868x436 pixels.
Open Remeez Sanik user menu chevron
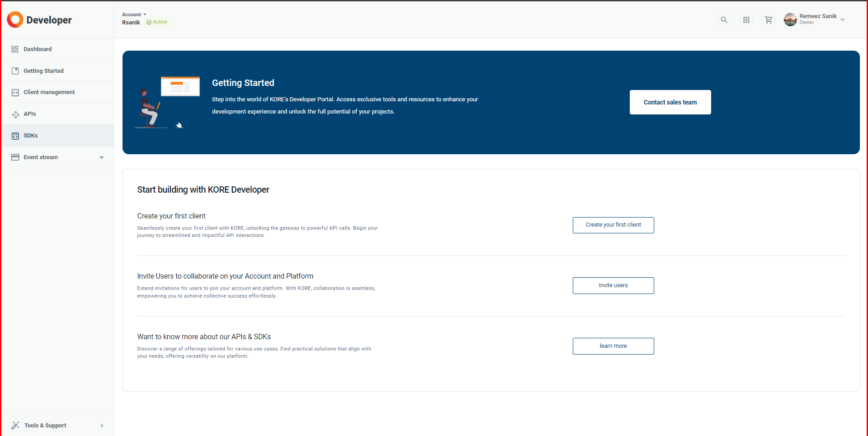843,19
